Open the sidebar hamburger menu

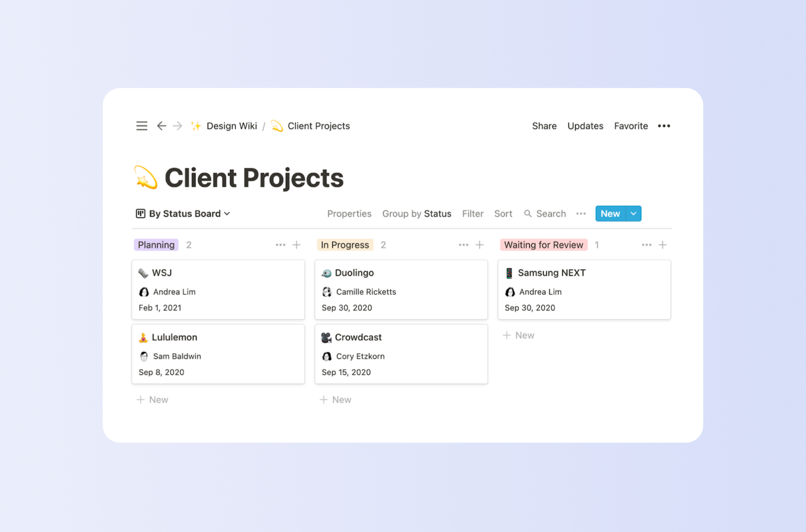pyautogui.click(x=142, y=126)
